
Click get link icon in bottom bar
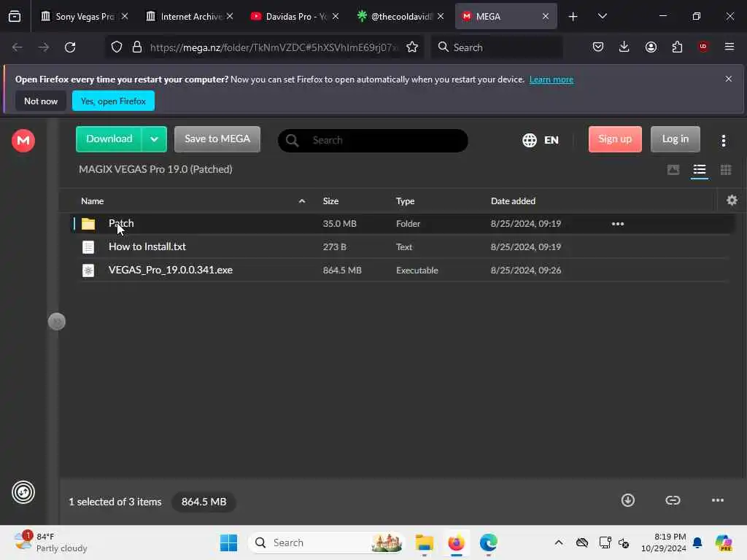tap(673, 500)
